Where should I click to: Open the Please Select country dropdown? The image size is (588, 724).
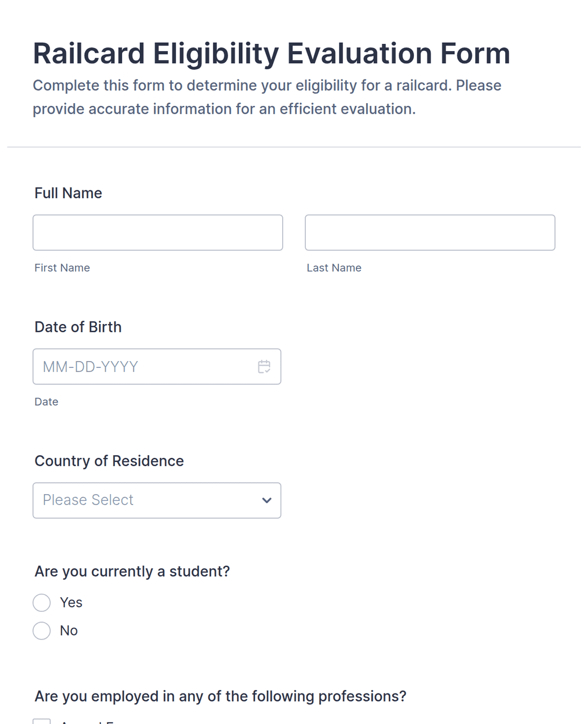click(x=157, y=500)
